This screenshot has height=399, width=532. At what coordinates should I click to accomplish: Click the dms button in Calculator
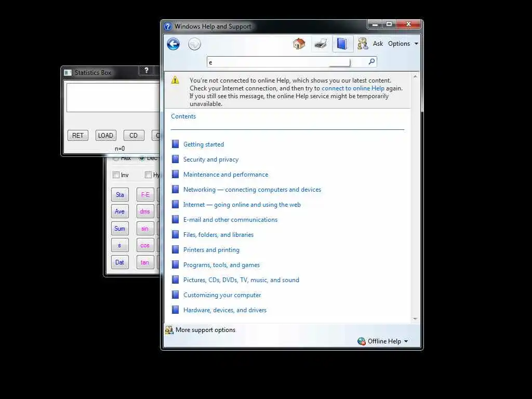pos(145,211)
